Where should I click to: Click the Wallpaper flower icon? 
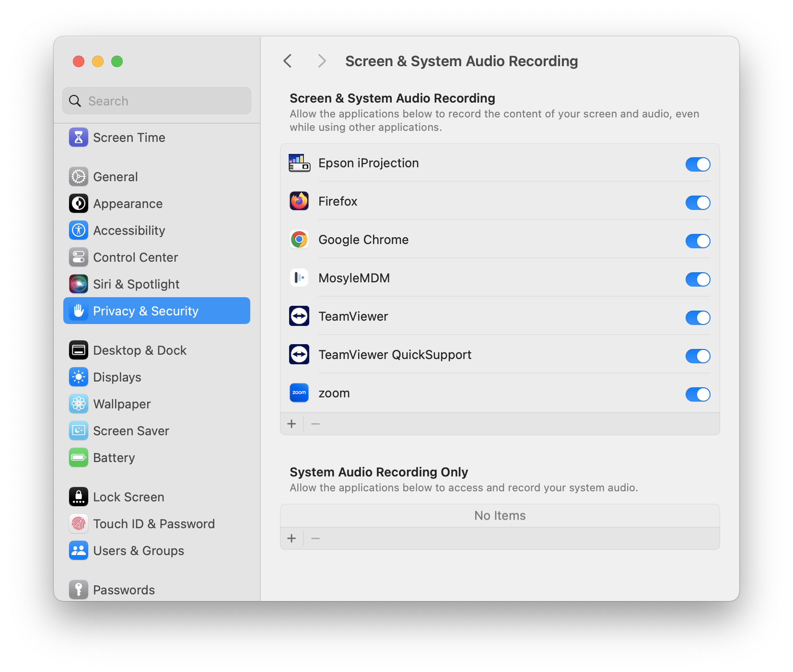click(x=79, y=404)
